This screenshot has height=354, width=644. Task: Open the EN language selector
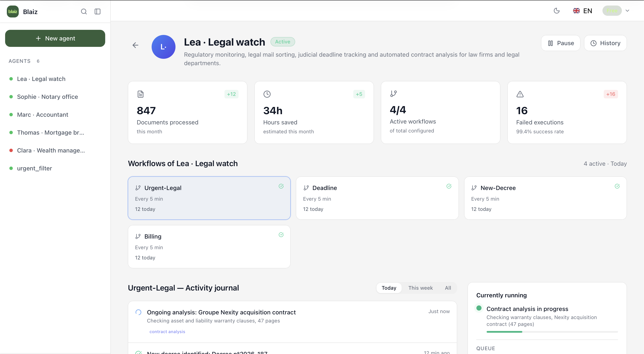[x=582, y=11]
